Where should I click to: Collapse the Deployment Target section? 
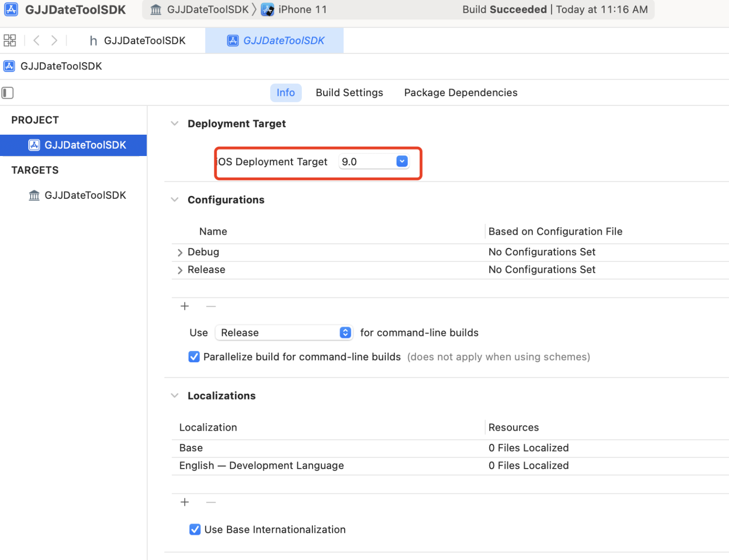[175, 123]
